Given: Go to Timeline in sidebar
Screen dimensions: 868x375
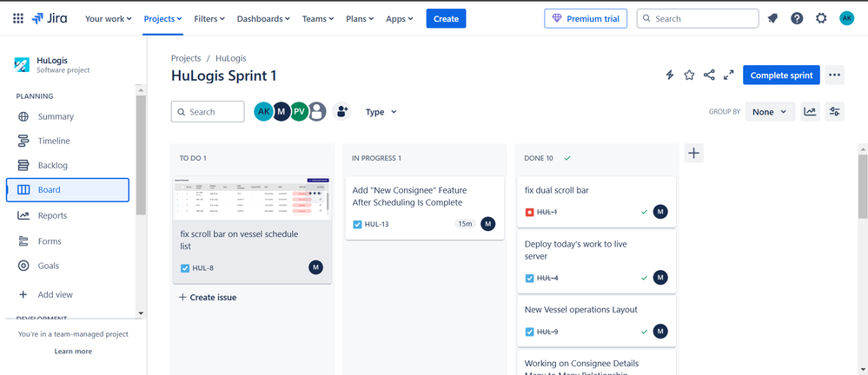Looking at the screenshot, I should (x=68, y=141).
